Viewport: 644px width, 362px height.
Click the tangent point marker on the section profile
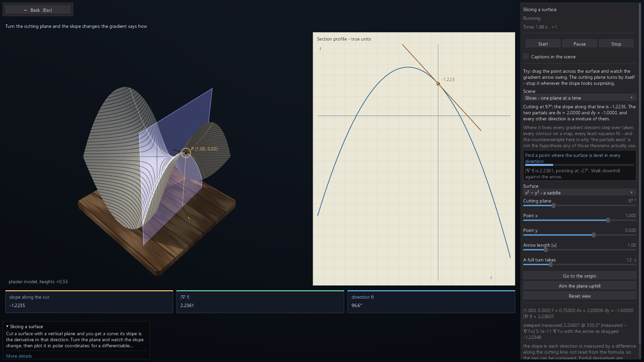tap(438, 84)
